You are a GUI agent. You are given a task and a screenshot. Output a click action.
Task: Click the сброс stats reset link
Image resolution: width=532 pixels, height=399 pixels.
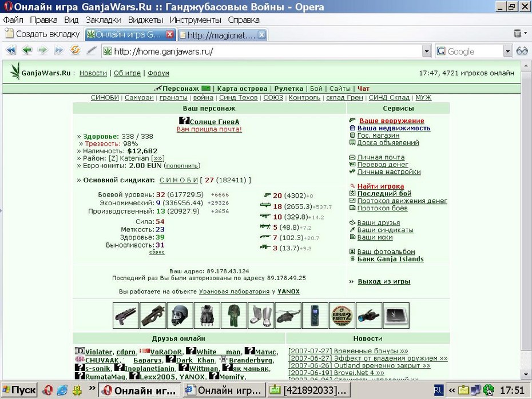tap(157, 252)
